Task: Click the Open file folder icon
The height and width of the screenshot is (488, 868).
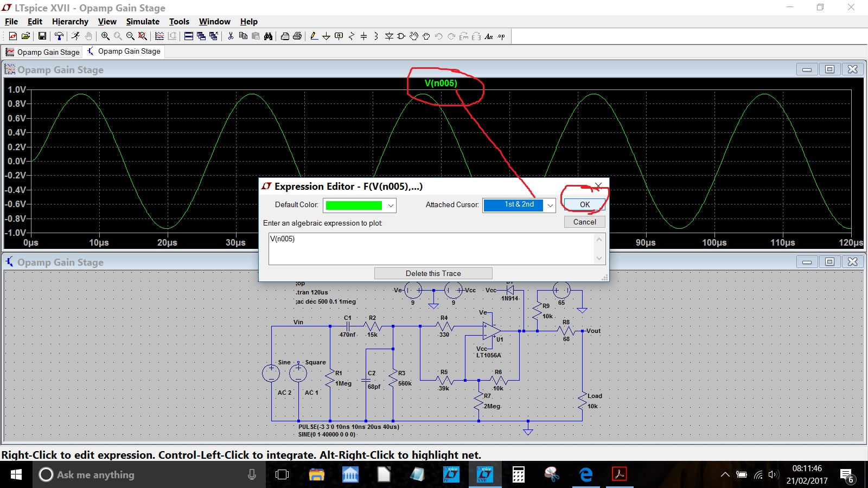Action: coord(25,36)
